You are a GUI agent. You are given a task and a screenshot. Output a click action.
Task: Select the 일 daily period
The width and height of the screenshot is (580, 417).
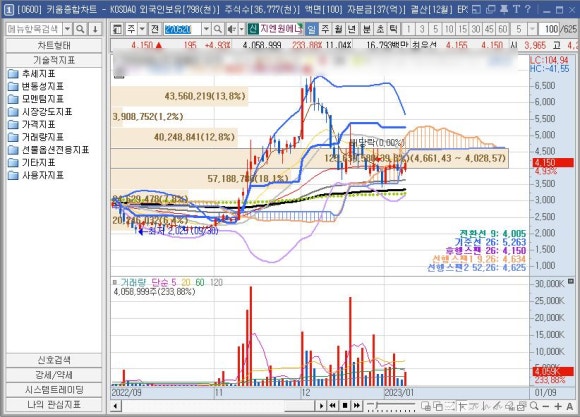[311, 29]
